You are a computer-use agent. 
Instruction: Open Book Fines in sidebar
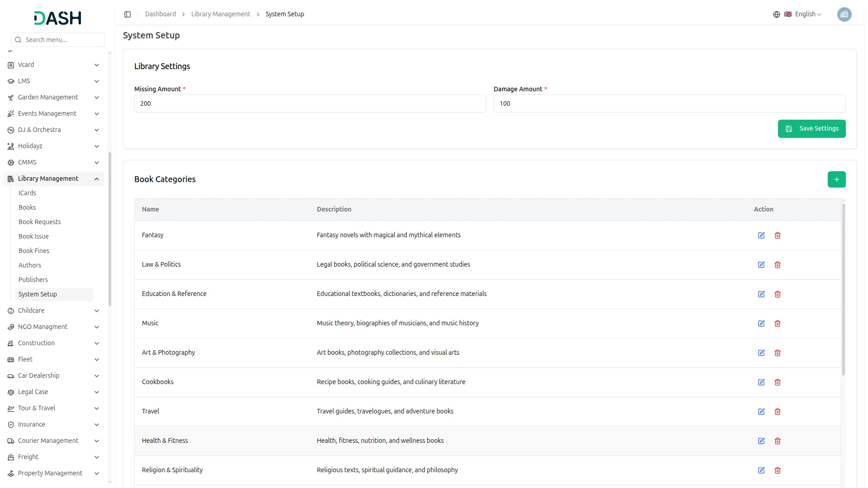click(x=34, y=251)
